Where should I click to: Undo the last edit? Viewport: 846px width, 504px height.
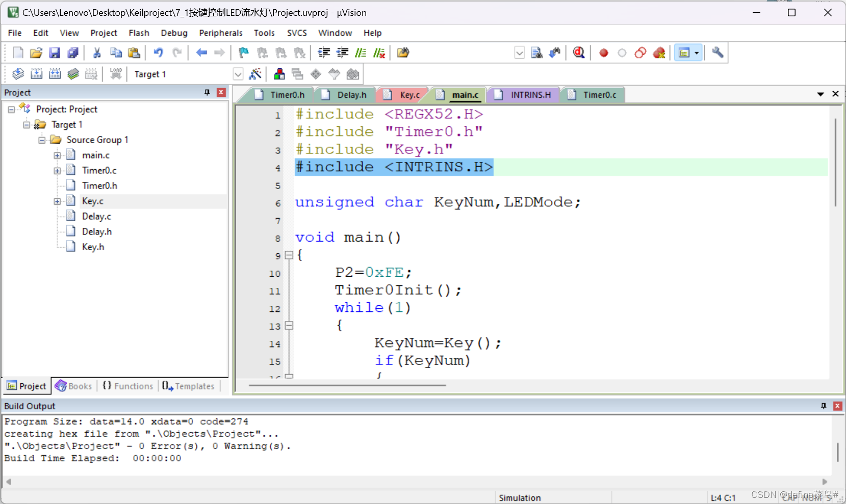point(159,52)
